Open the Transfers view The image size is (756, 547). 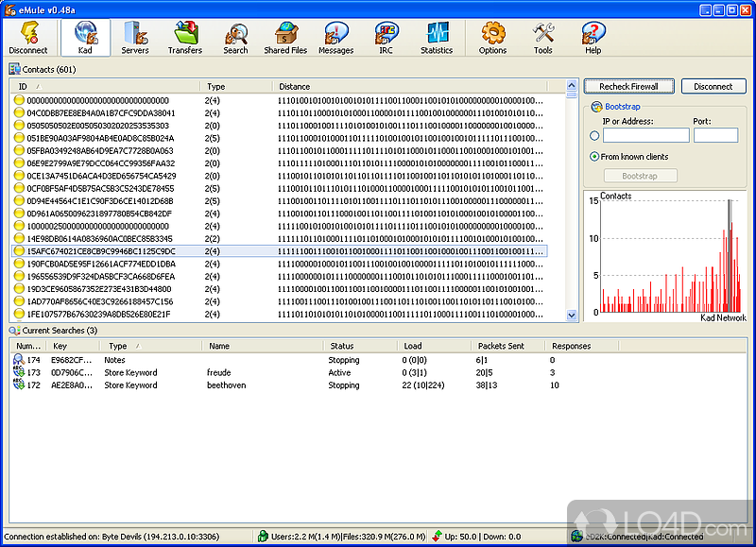[185, 38]
